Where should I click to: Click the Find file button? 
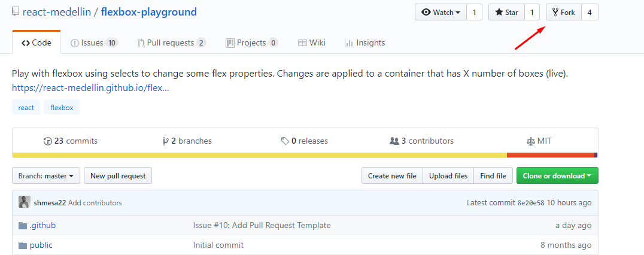pyautogui.click(x=493, y=176)
